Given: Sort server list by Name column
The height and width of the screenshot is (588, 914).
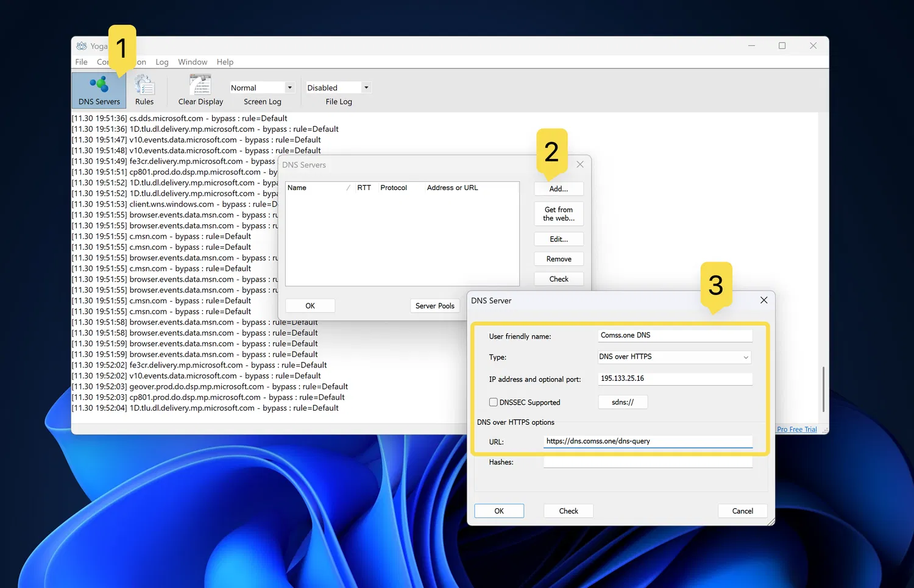Looking at the screenshot, I should tap(320, 188).
